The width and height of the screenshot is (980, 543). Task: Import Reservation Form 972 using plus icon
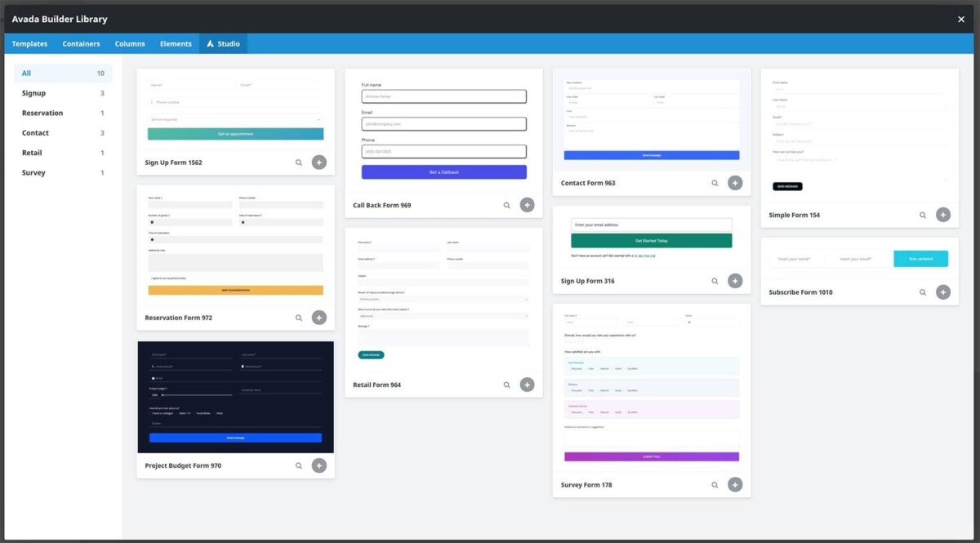(318, 317)
